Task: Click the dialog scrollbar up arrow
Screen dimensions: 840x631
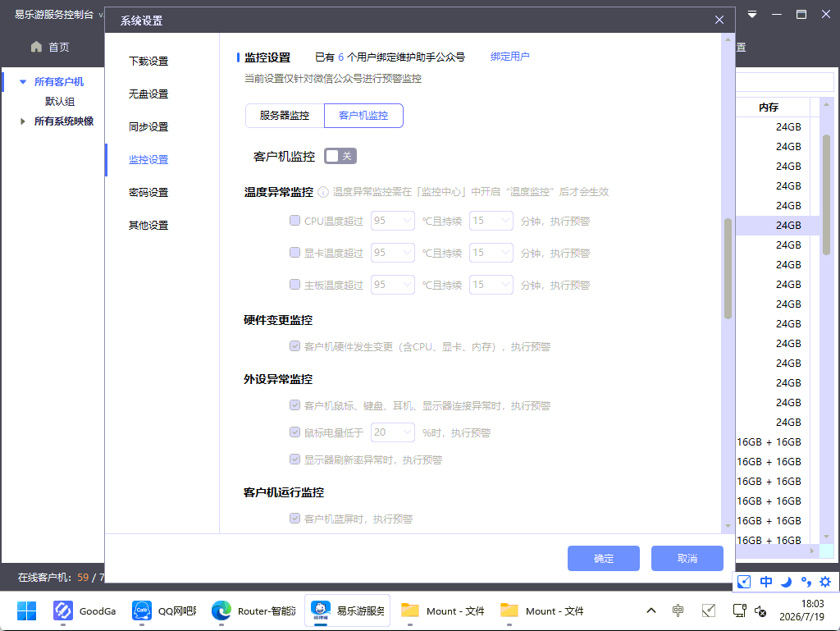Action: tap(728, 39)
